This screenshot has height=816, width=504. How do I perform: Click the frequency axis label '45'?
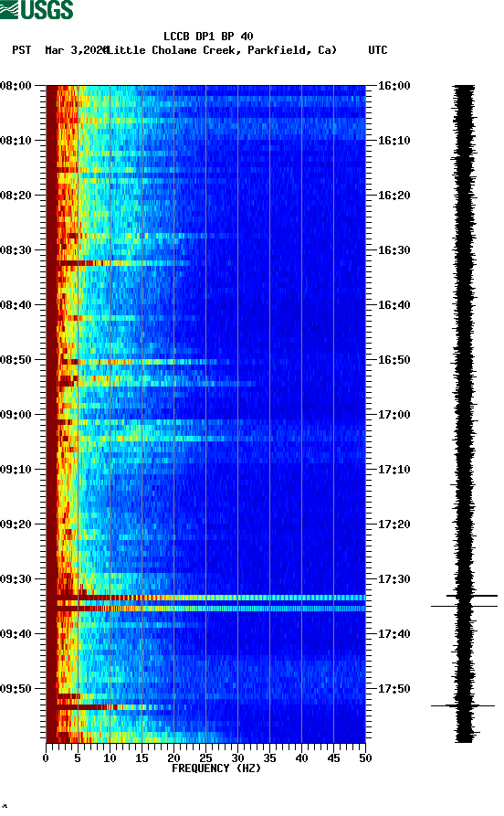click(x=333, y=758)
